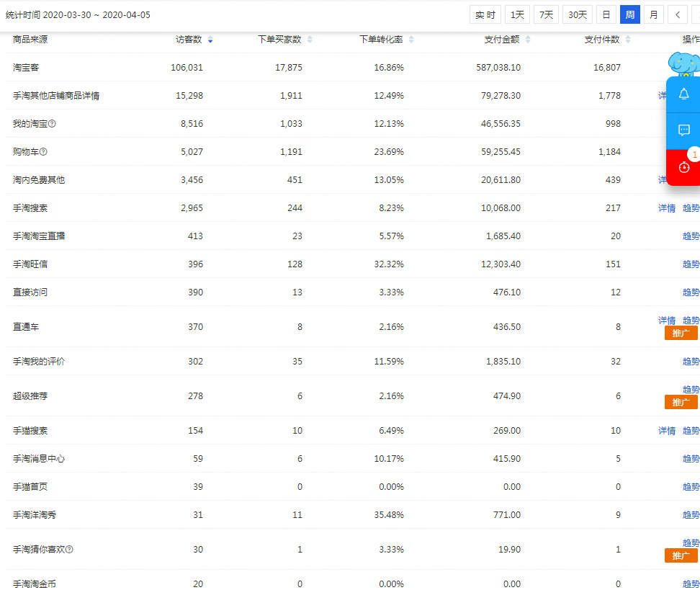Open 趋势 for 超级推荐 row

(691, 390)
